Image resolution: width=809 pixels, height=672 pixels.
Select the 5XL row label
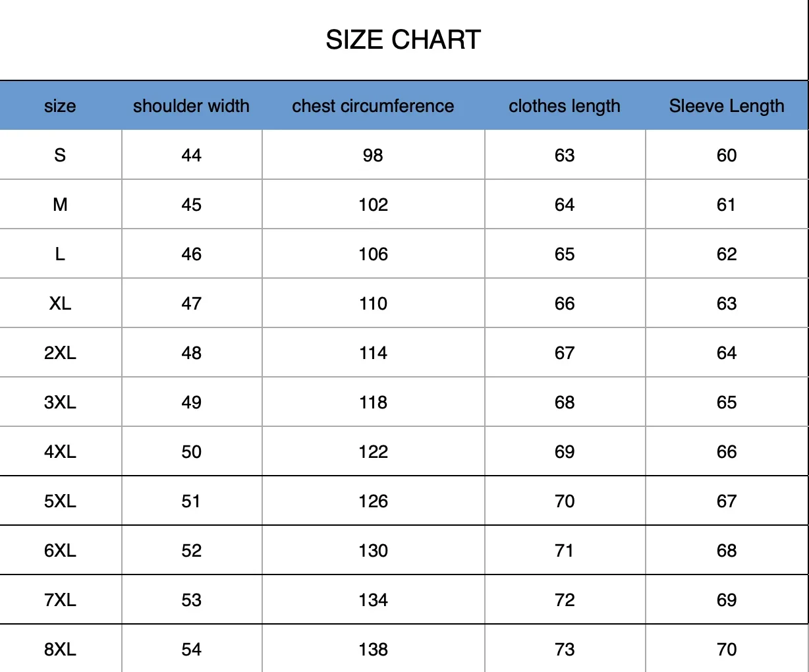coord(60,501)
